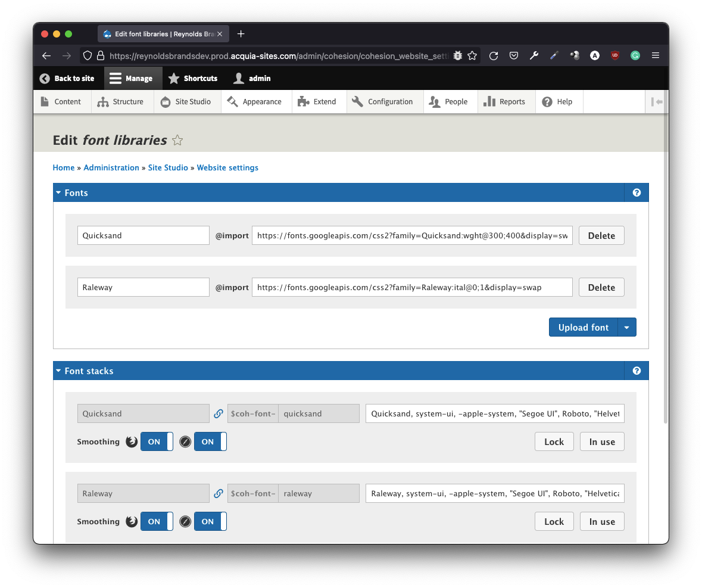
Task: Click the bookmark star in the address bar
Action: (x=472, y=55)
